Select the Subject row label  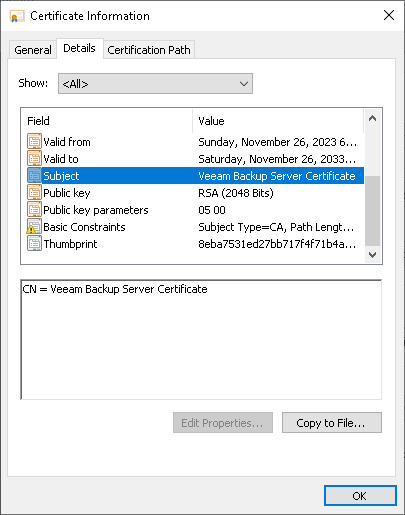61,176
